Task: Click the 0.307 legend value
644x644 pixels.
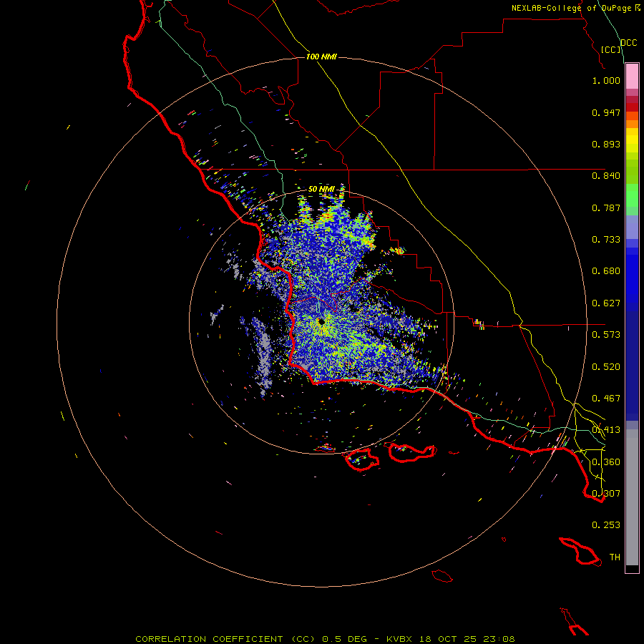Action: pyautogui.click(x=606, y=493)
